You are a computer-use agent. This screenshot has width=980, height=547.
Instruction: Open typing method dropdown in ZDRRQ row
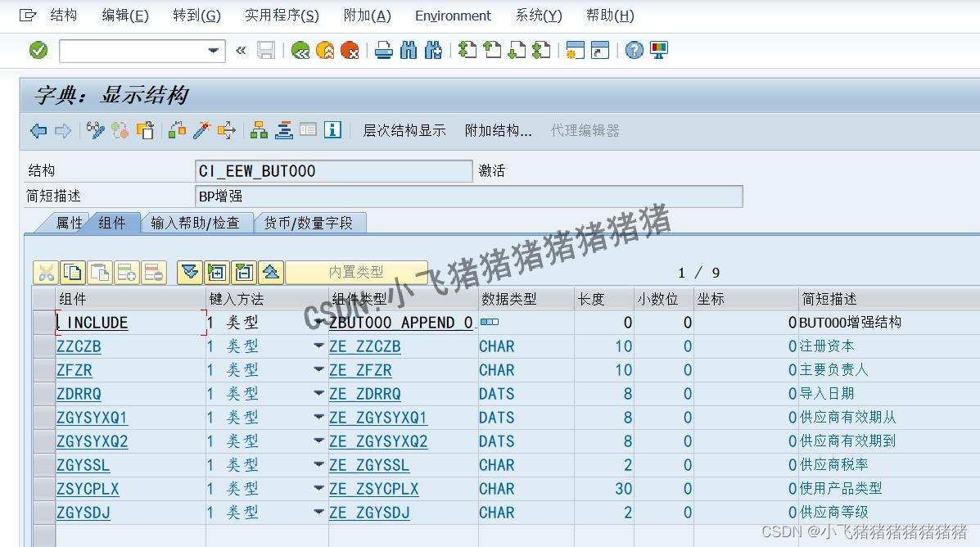pyautogui.click(x=318, y=393)
